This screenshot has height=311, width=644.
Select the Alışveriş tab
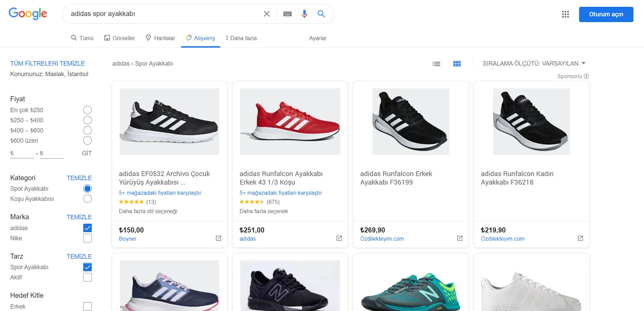coord(201,38)
